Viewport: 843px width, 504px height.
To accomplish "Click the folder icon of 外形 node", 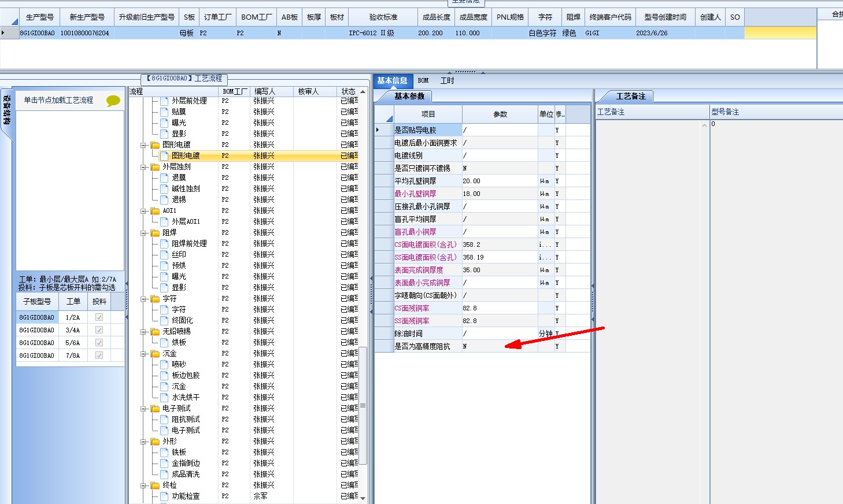I will click(x=155, y=442).
